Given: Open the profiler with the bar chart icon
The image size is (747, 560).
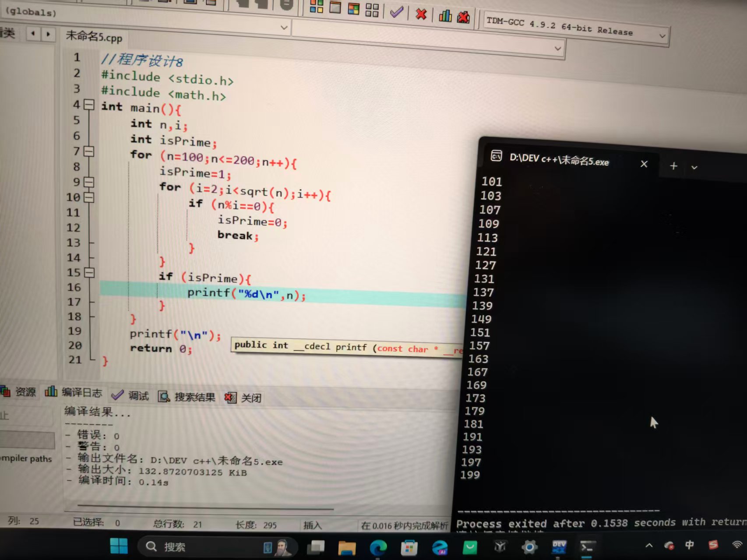Looking at the screenshot, I should pos(445,16).
